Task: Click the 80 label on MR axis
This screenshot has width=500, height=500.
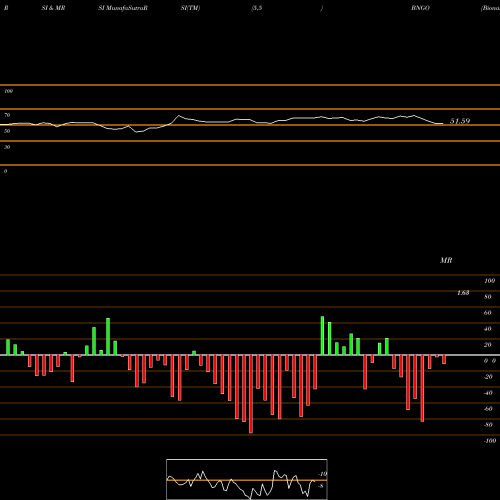Action: [488, 297]
